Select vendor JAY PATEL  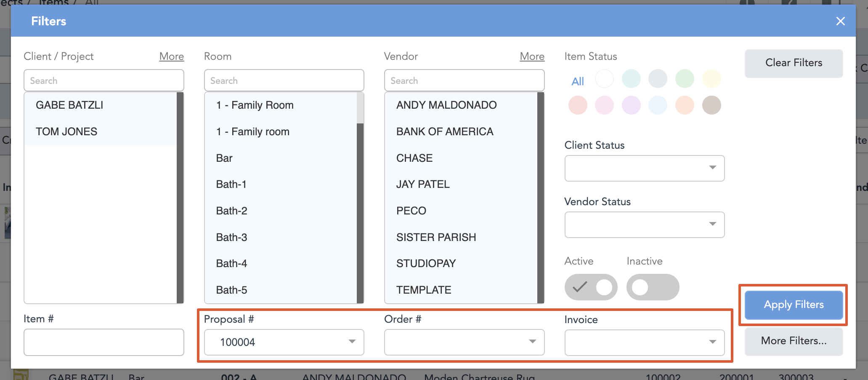tap(461, 184)
